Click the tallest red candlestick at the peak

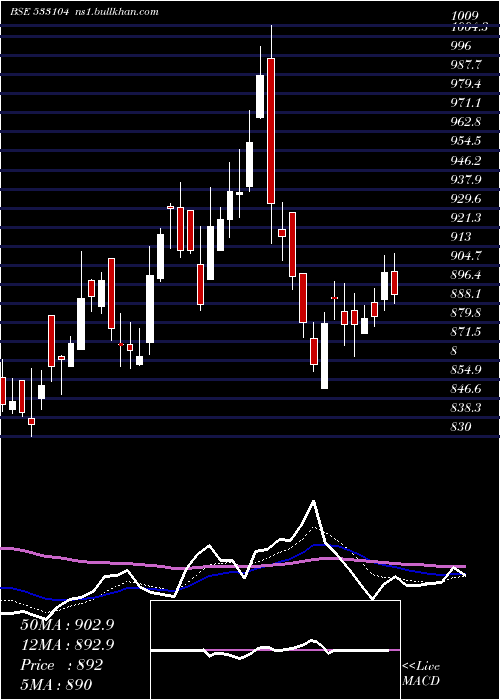pyautogui.click(x=271, y=131)
